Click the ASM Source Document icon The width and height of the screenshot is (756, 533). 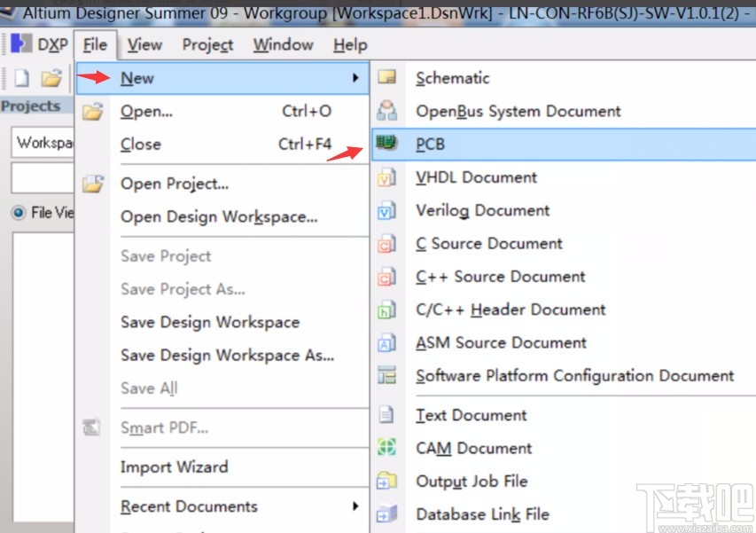click(386, 343)
